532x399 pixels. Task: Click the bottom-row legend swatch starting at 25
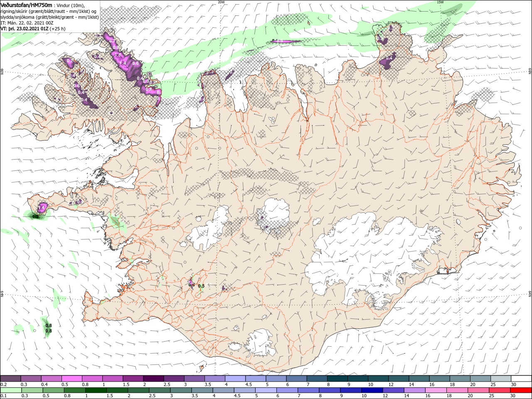click(500, 390)
